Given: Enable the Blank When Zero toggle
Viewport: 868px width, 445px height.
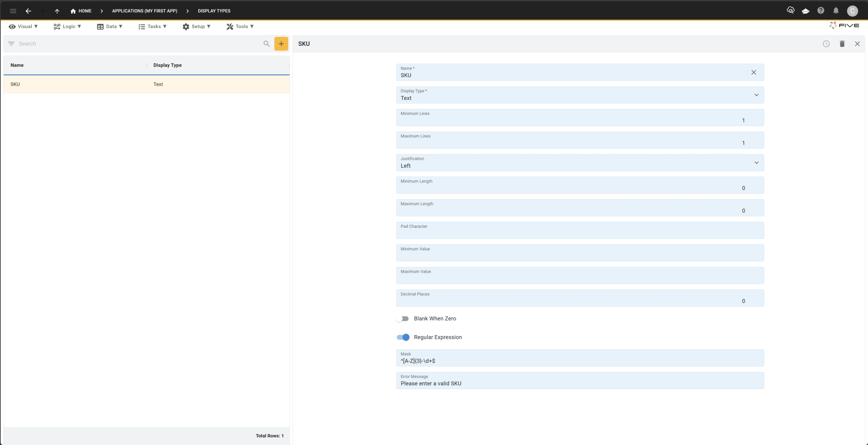Looking at the screenshot, I should pyautogui.click(x=402, y=319).
